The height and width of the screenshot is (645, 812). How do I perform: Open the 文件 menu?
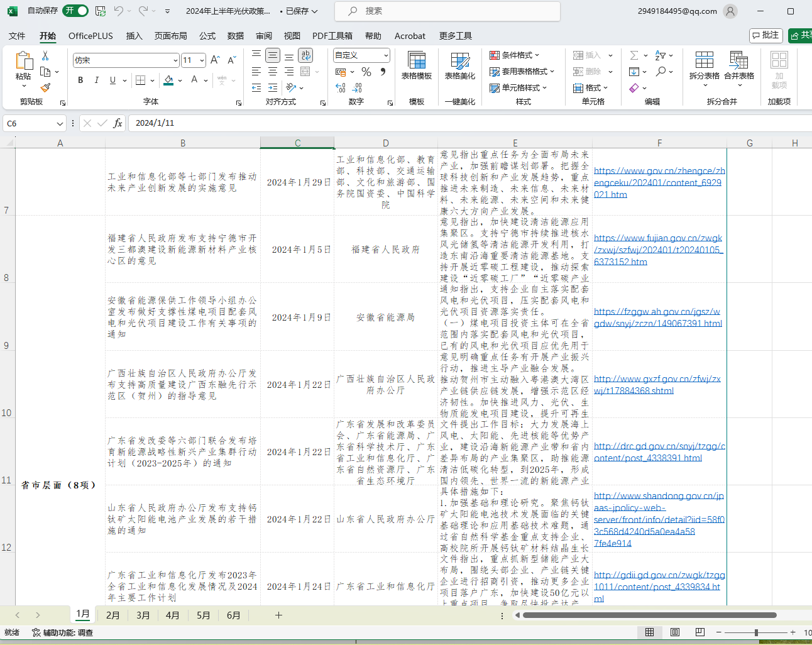(x=17, y=36)
